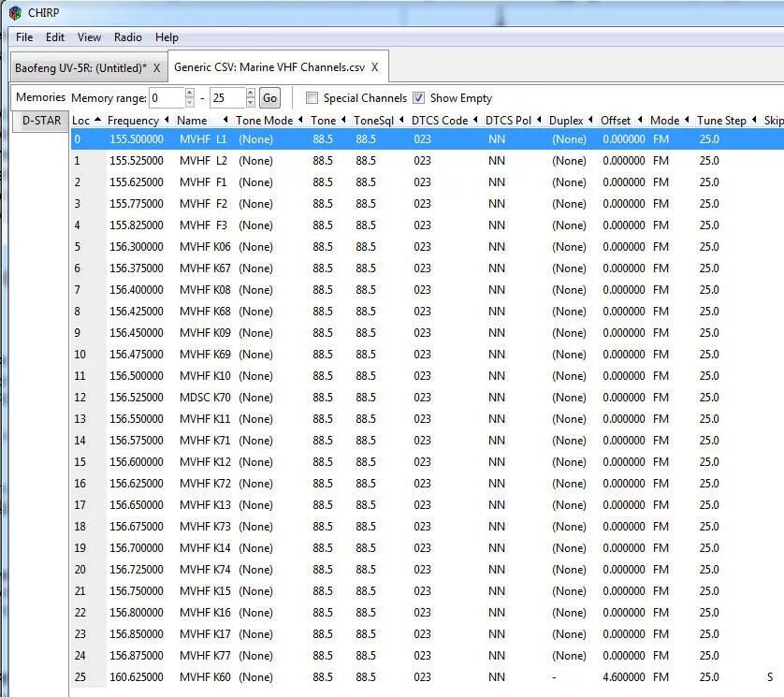Click DTCS Pol NN in MVHF K77 row
The image size is (784, 697).
point(497,656)
